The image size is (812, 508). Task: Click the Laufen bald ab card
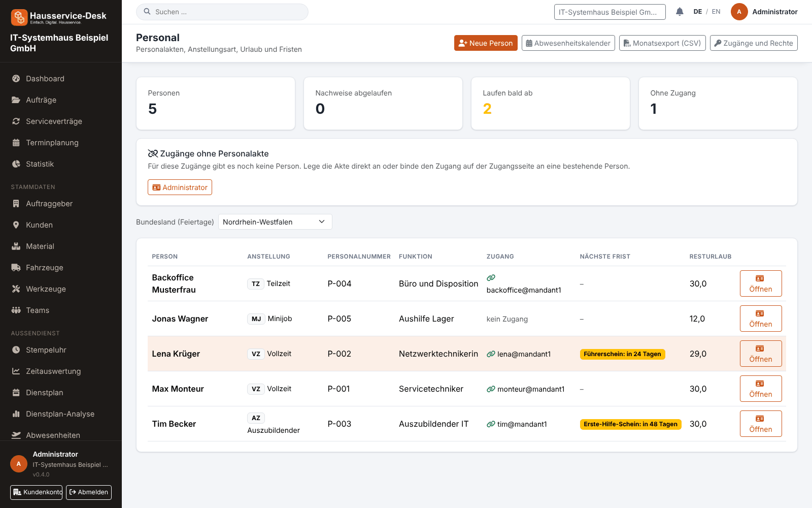click(x=551, y=104)
